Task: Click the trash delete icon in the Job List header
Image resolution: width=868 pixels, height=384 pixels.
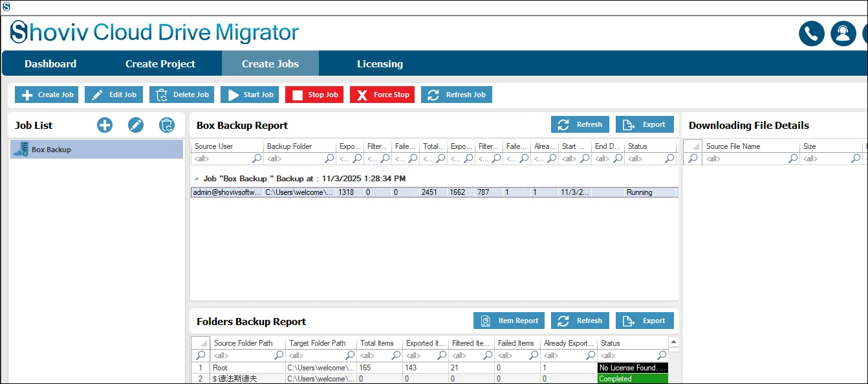Action: pyautogui.click(x=167, y=126)
